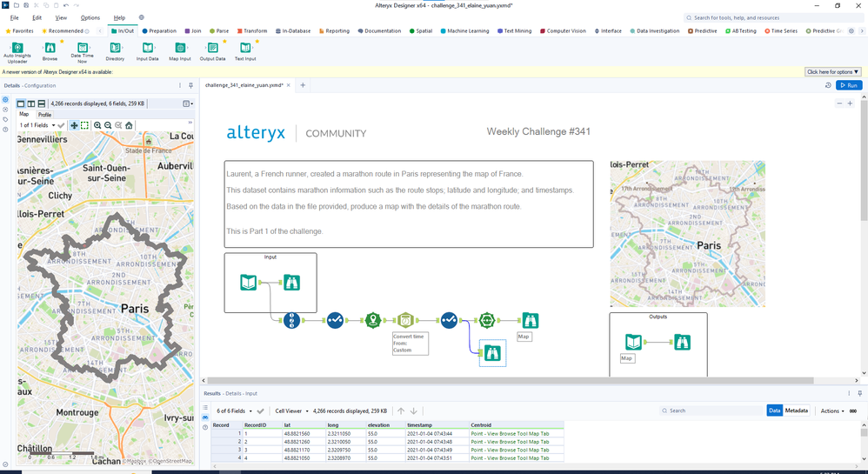Screen dimensions: 868x474
Task: Expand the map toolbar overflow chevron
Action: pos(190,123)
